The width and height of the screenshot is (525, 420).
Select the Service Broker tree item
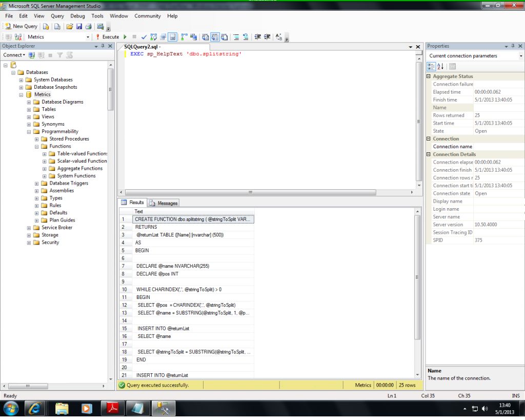point(57,227)
